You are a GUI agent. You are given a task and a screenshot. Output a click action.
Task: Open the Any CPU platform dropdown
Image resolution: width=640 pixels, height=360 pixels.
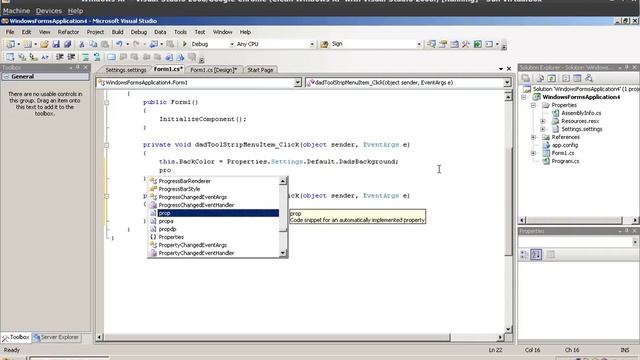pos(312,44)
